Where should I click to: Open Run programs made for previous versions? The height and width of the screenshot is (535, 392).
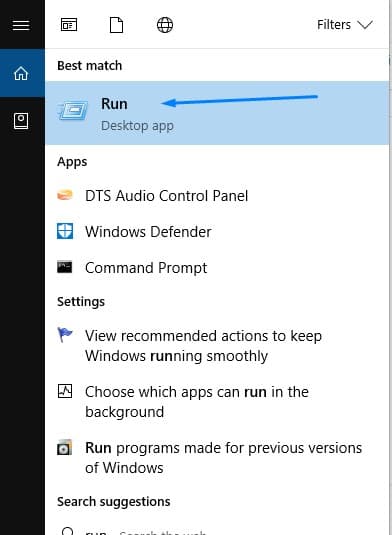click(223, 458)
